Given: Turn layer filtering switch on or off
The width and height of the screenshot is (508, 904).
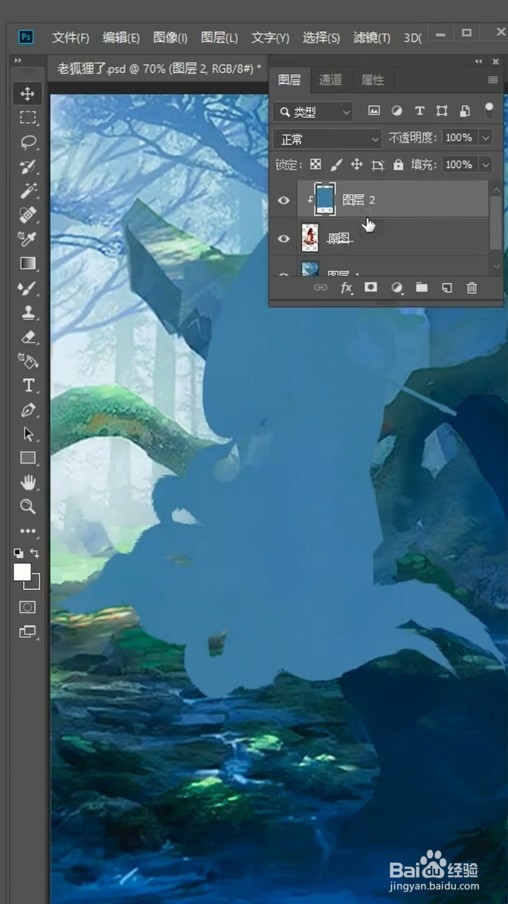Looking at the screenshot, I should tap(489, 110).
